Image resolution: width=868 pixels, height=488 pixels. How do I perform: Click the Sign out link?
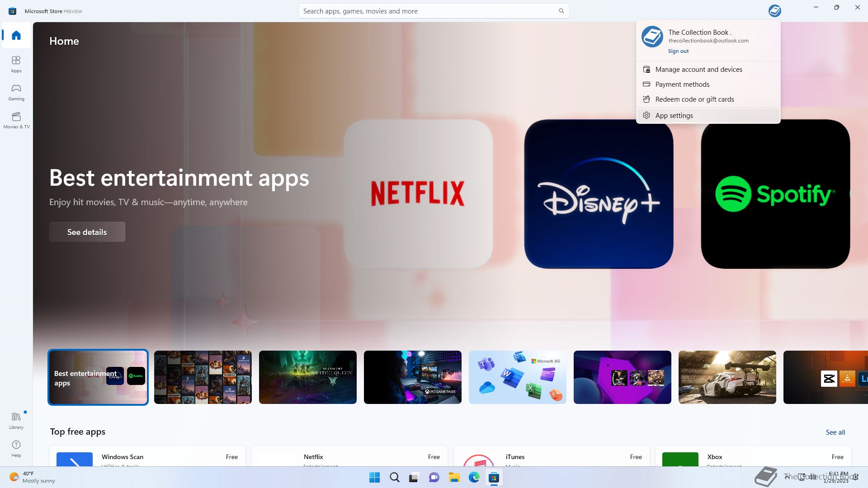(678, 51)
